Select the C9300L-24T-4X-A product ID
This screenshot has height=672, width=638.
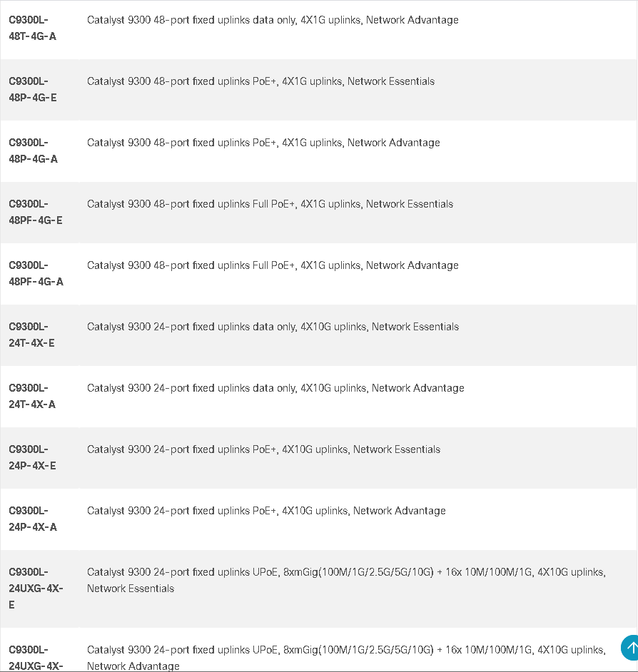[x=32, y=396]
